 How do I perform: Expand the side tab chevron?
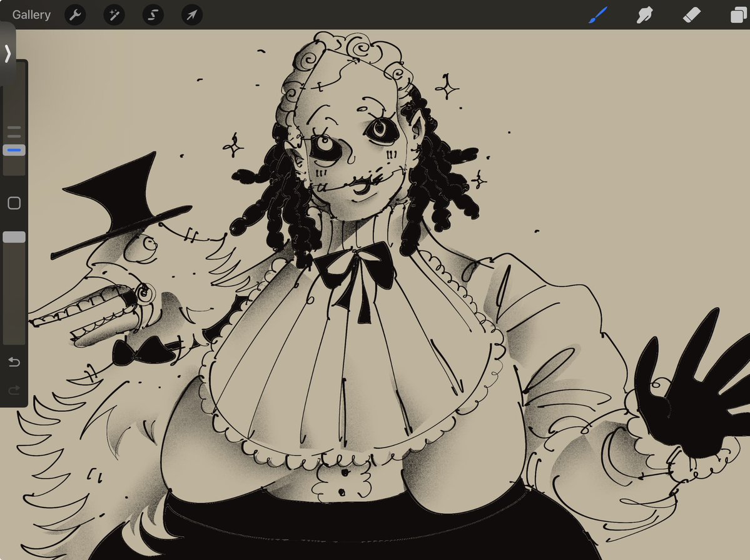click(x=7, y=53)
